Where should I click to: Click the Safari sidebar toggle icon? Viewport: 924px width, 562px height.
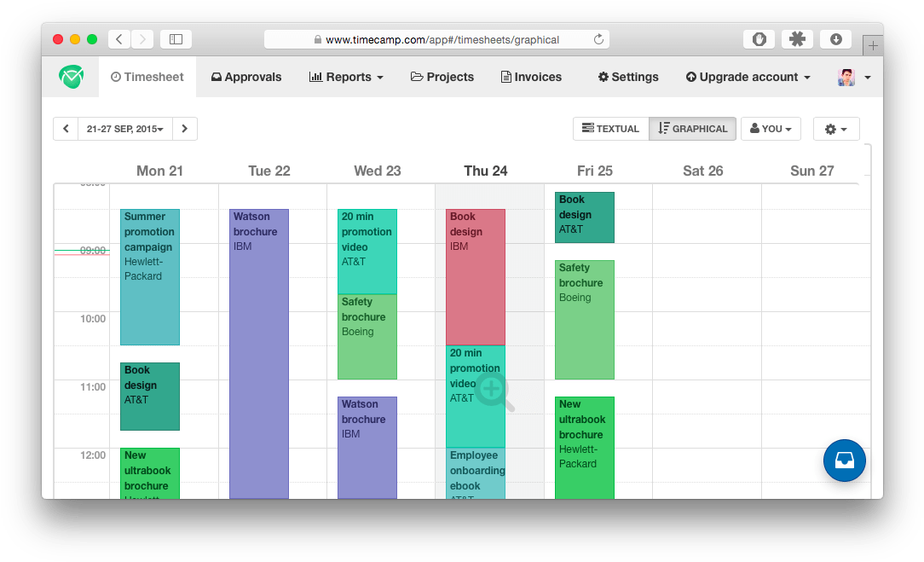coord(176,39)
